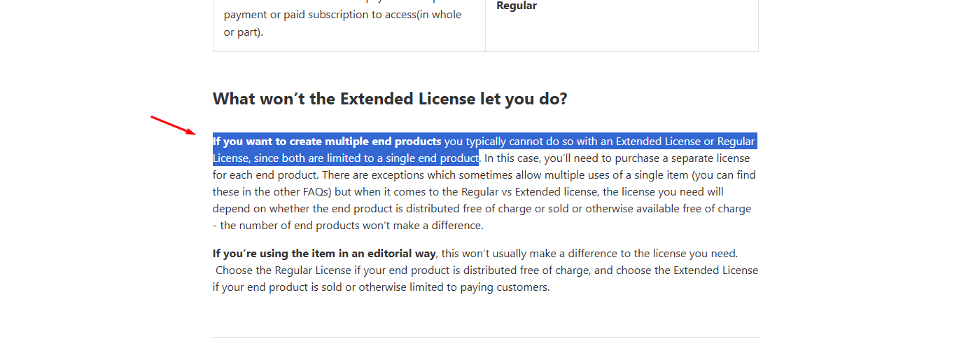
Task: Click the "or part)." text in table
Action: pos(244,32)
